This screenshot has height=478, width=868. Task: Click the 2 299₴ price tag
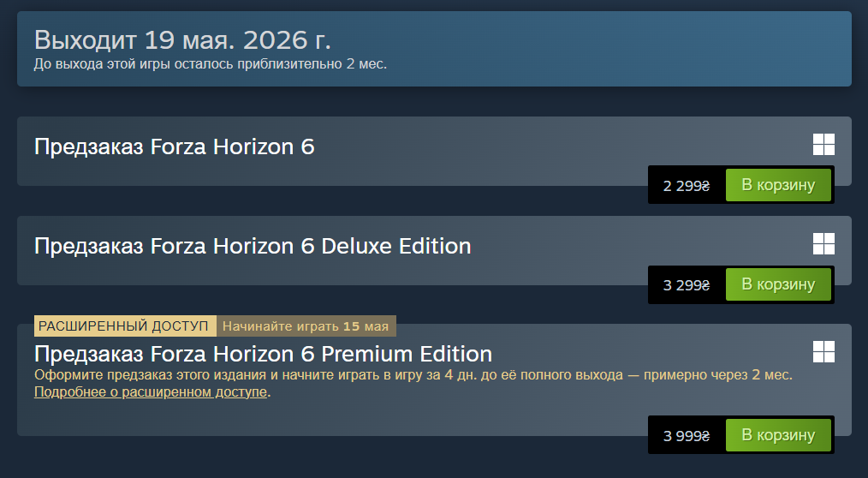coord(687,185)
